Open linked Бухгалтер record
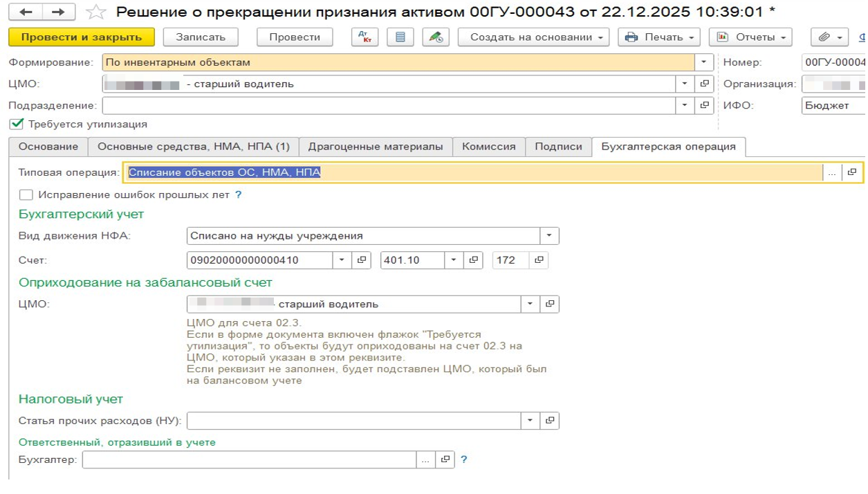The width and height of the screenshot is (868, 494). [445, 459]
